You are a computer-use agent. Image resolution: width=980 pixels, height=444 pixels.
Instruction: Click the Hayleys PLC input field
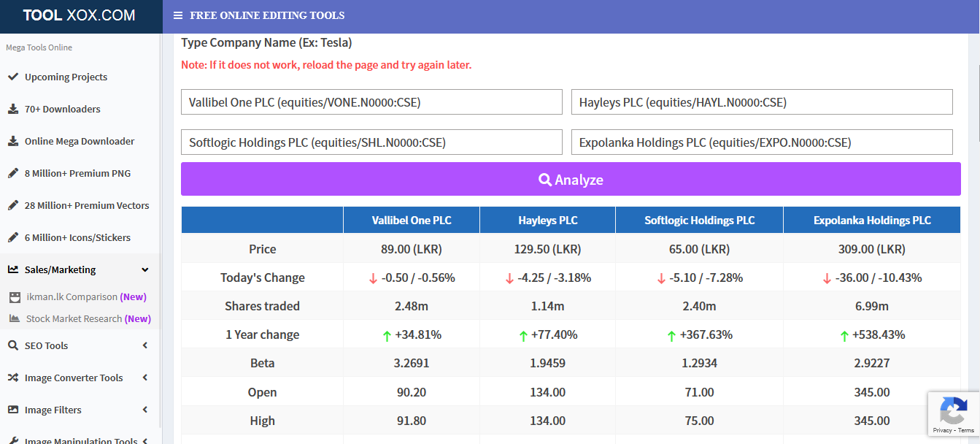click(762, 102)
